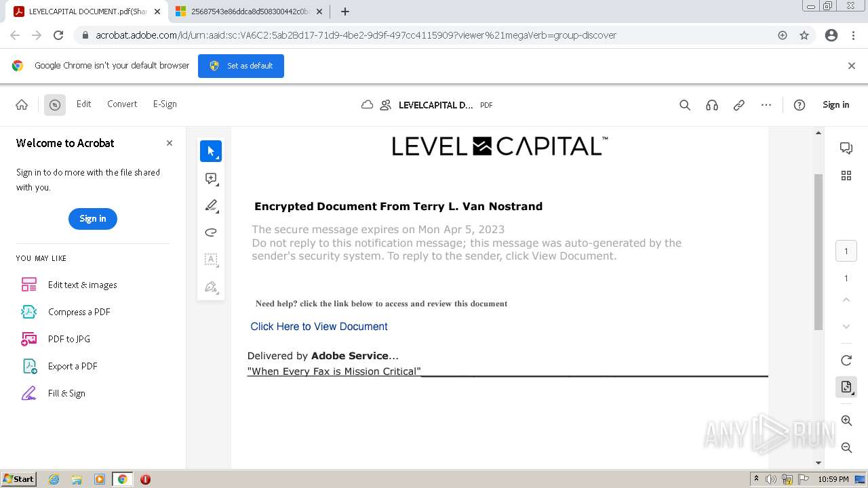This screenshot has width=868, height=488.
Task: Go to Acrobat home icon
Action: click(x=22, y=104)
